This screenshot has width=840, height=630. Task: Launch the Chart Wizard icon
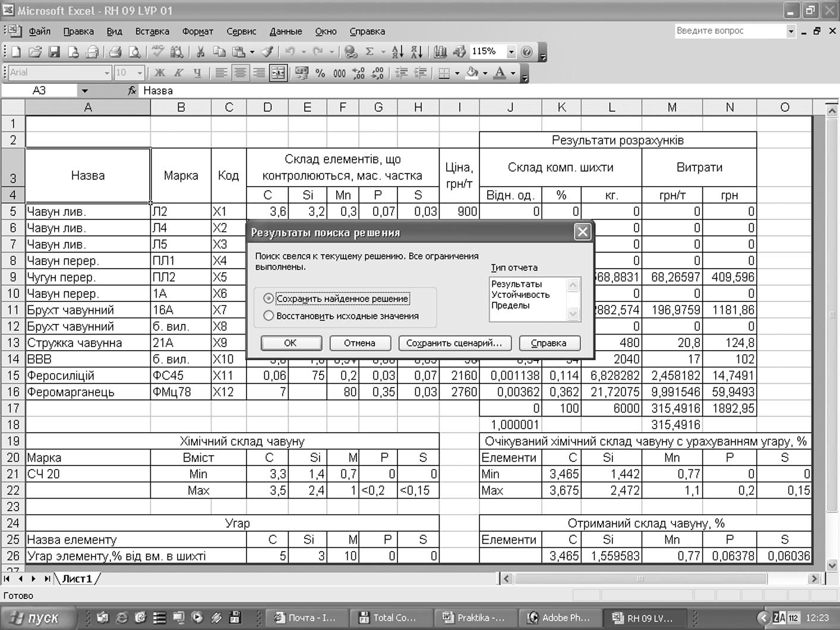pos(440,52)
